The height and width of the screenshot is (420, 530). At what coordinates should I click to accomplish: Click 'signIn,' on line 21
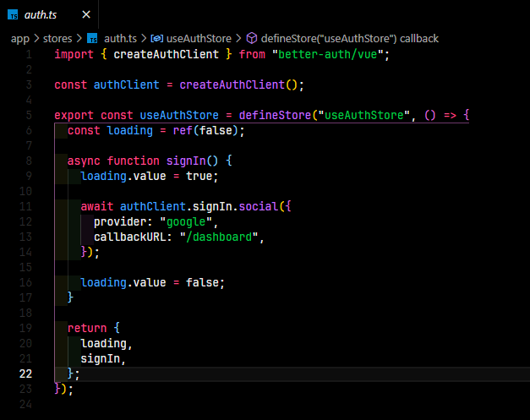coord(103,358)
